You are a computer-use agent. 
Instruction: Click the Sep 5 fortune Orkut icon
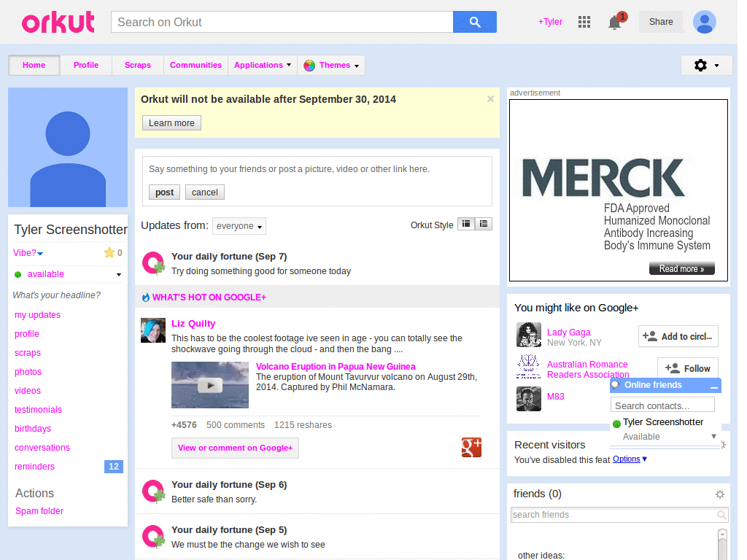tap(153, 537)
